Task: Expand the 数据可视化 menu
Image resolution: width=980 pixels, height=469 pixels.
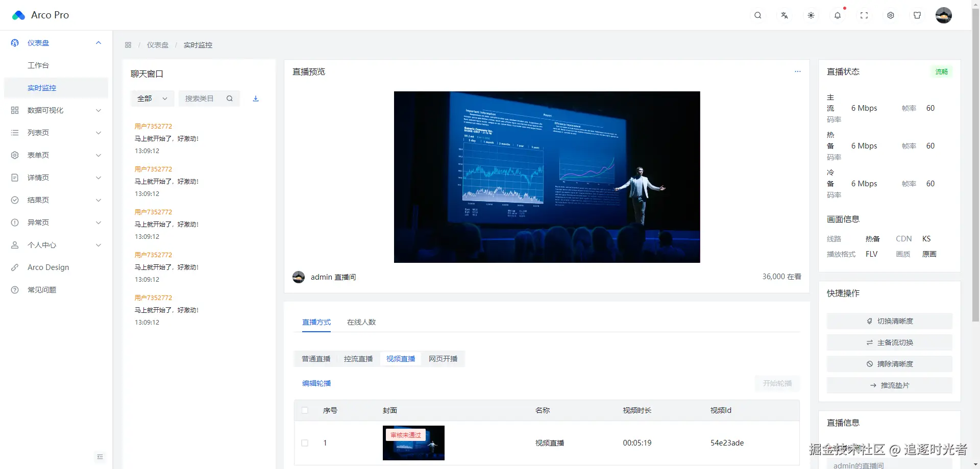Action: pos(56,110)
